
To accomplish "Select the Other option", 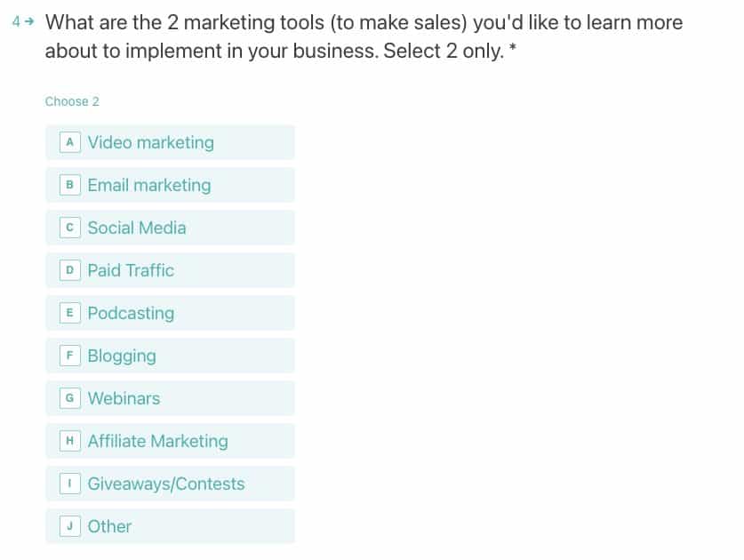I will pyautogui.click(x=169, y=526).
